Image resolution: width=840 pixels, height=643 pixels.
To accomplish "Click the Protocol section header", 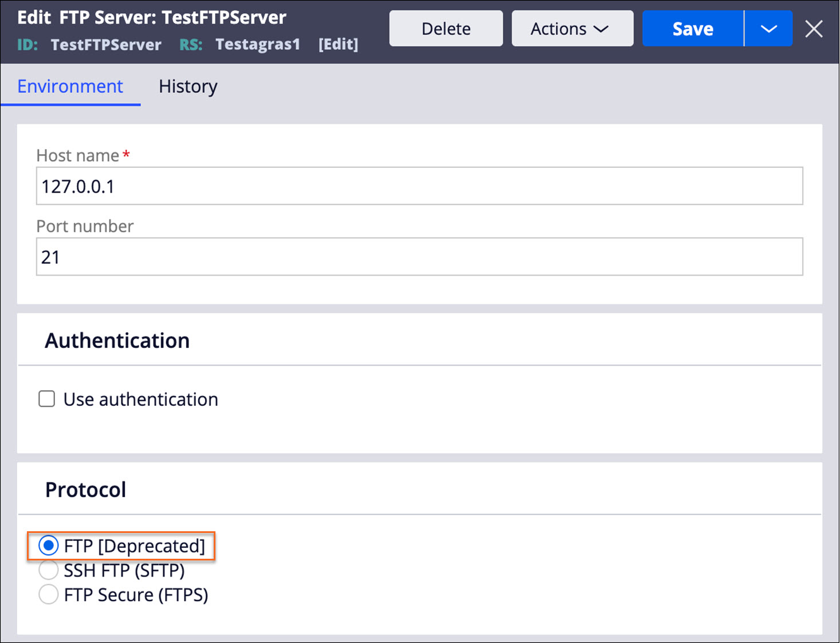I will (x=85, y=489).
